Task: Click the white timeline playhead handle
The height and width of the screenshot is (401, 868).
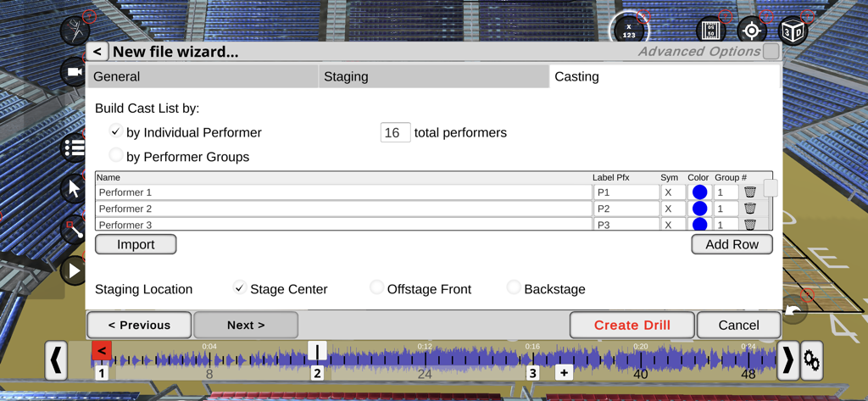Action: (317, 351)
